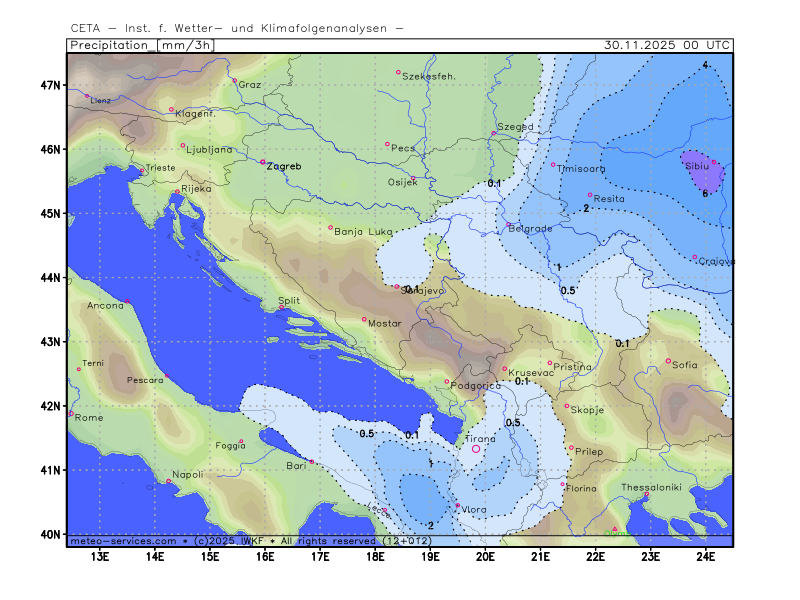The height and width of the screenshot is (600, 800).
Task: Click the red triangle marker near Thessaloniki
Action: coord(615,529)
